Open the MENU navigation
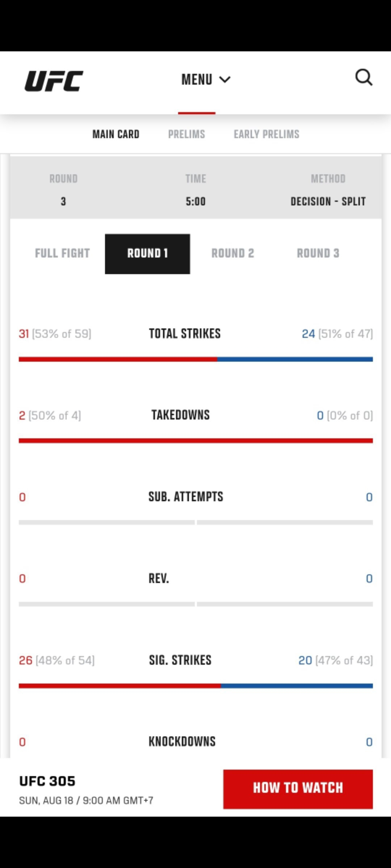The height and width of the screenshot is (868, 391). click(x=197, y=80)
